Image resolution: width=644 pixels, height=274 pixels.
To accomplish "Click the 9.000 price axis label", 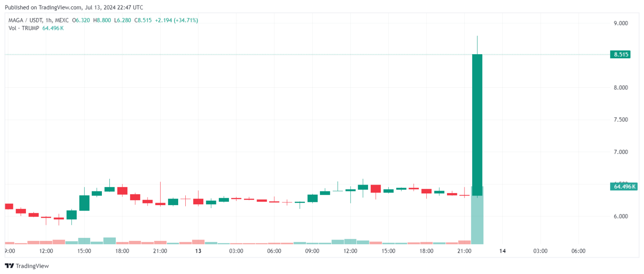I will (x=621, y=23).
